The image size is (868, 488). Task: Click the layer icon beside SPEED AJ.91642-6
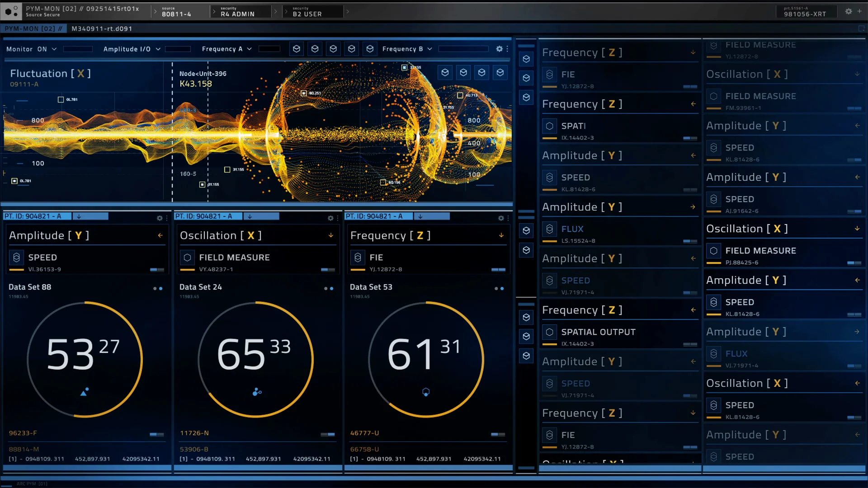tap(713, 199)
